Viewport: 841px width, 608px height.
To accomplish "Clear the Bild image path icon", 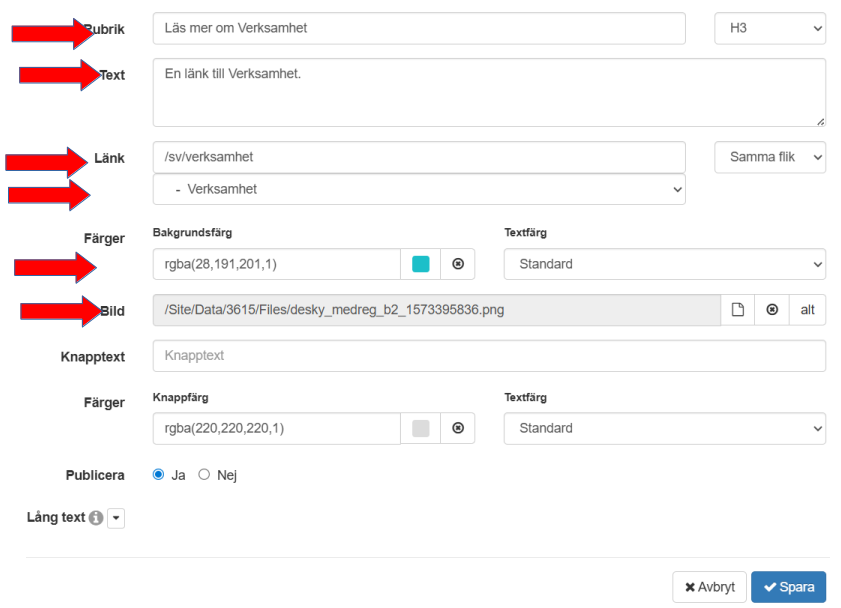I will [772, 310].
